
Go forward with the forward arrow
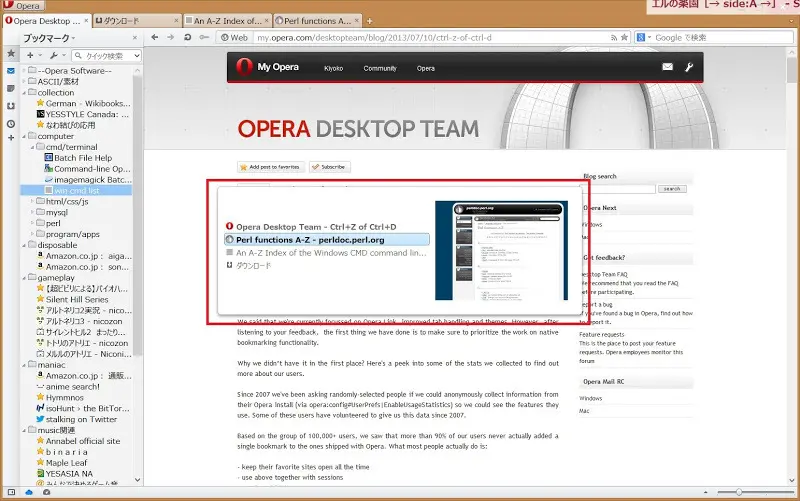click(x=170, y=37)
